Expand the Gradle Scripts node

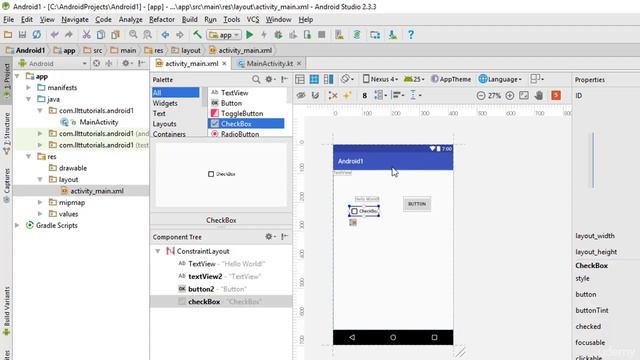click(x=17, y=225)
